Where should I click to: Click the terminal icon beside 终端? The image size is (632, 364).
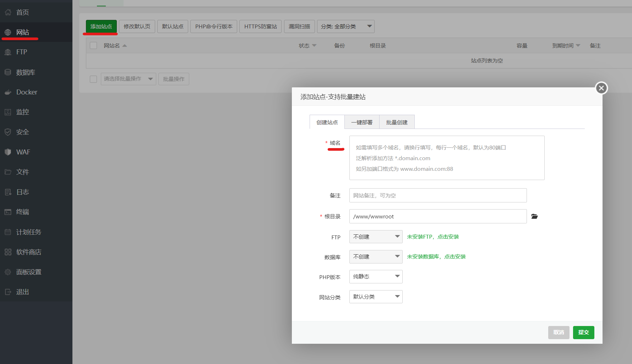pos(8,212)
